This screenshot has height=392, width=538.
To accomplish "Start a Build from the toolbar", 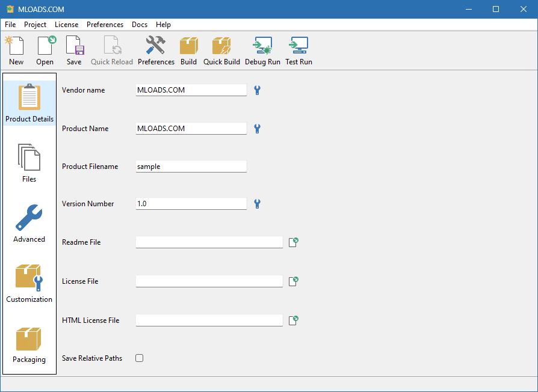I will [x=189, y=51].
